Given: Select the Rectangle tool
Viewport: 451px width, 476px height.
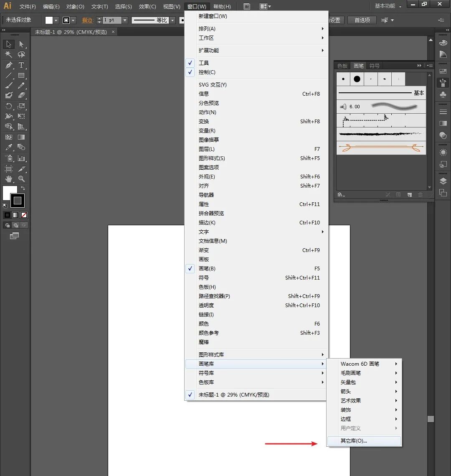Looking at the screenshot, I should pos(21,75).
